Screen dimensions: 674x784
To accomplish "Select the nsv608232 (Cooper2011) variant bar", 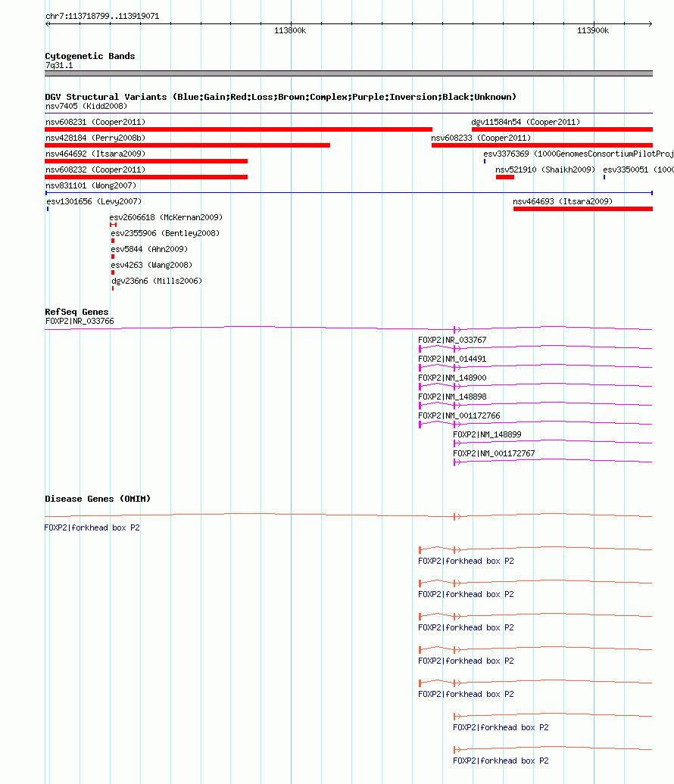I will tap(146, 177).
